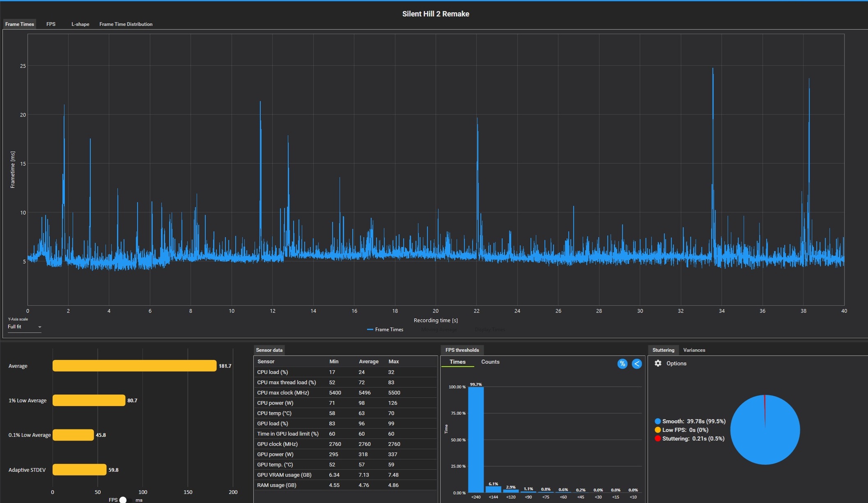The width and height of the screenshot is (868, 503).
Task: Click the blue less-than toggle button
Action: (x=637, y=364)
